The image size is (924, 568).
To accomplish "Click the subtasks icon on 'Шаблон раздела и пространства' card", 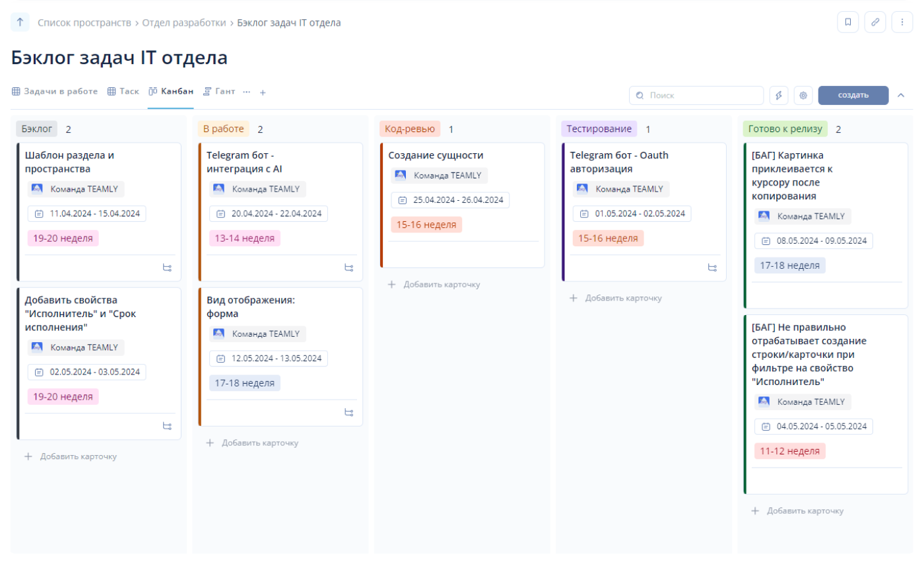I will pyautogui.click(x=168, y=267).
